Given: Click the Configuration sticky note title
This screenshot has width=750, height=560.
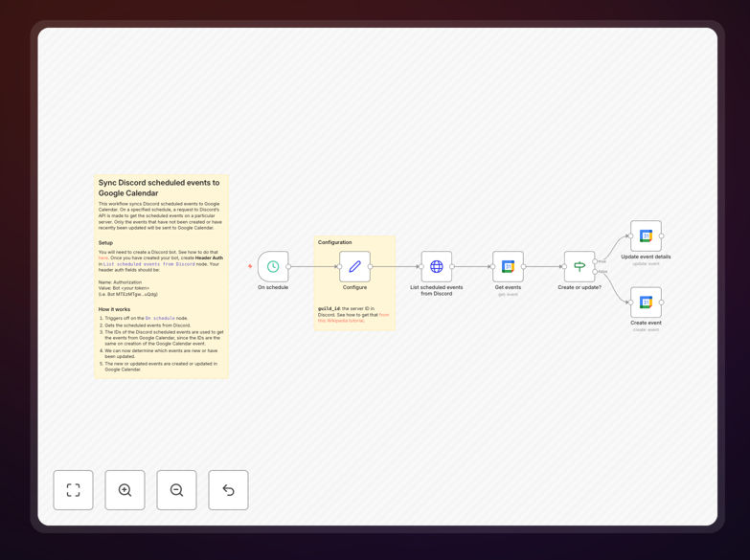Looking at the screenshot, I should coord(335,242).
